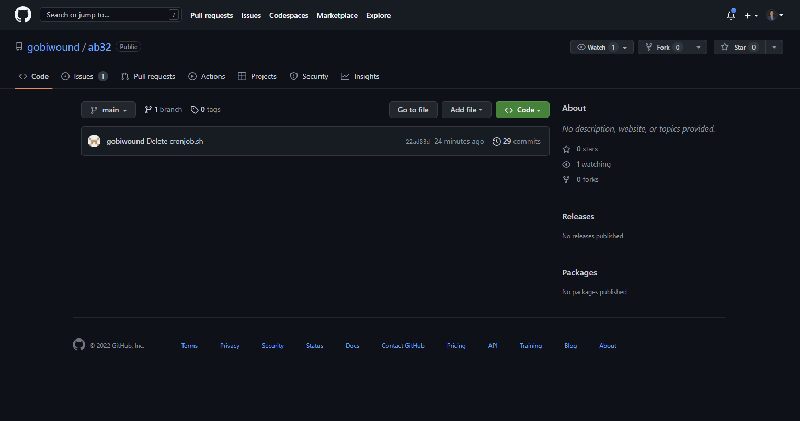Image resolution: width=800 pixels, height=421 pixels.
Task: Open the API footer link
Action: coord(492,345)
